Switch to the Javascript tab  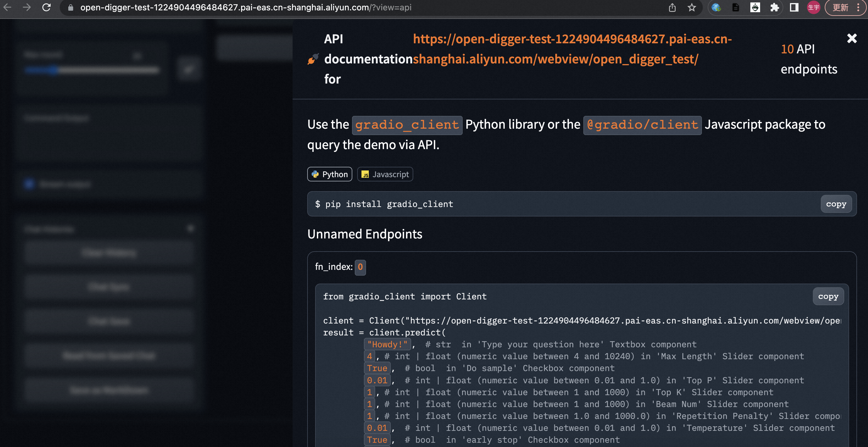[385, 174]
